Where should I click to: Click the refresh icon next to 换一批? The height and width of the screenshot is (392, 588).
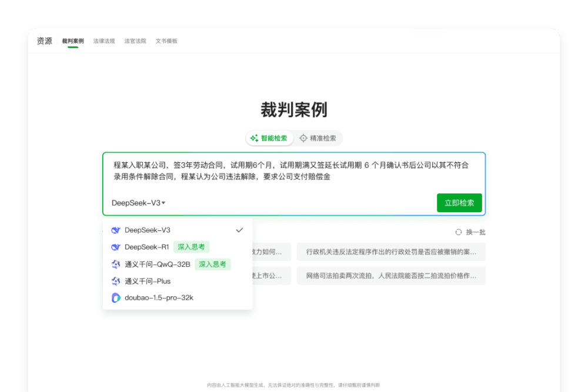[x=458, y=232]
